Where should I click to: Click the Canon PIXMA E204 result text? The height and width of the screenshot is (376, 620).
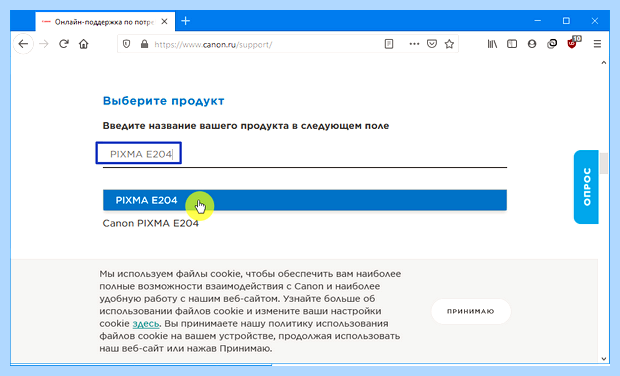pyautogui.click(x=151, y=223)
